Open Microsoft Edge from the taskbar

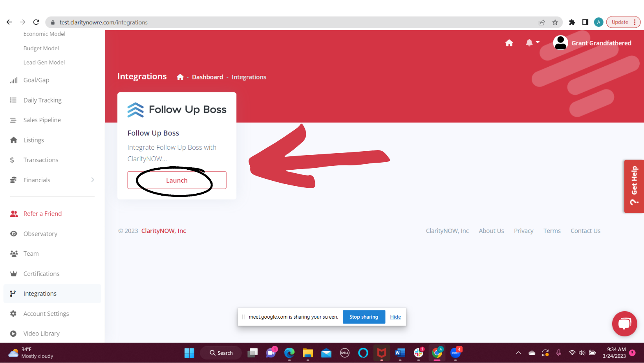tap(289, 353)
